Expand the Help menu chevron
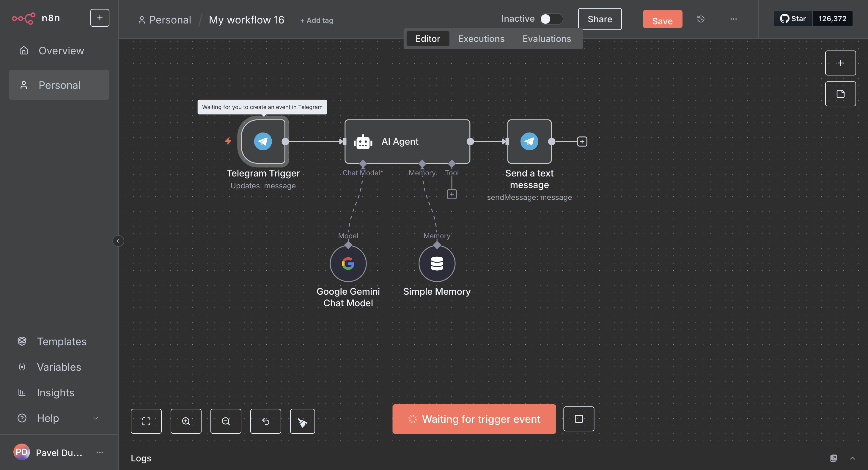The height and width of the screenshot is (470, 868). (96, 418)
